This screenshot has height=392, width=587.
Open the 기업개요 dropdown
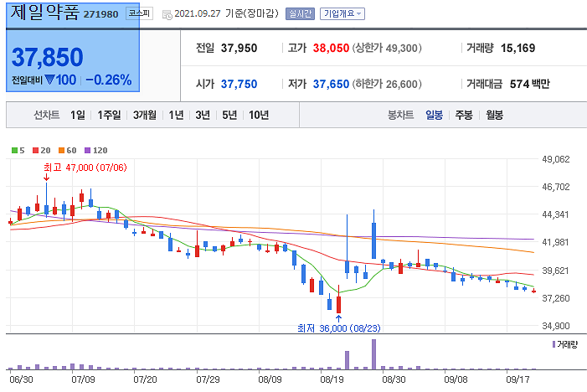click(342, 14)
